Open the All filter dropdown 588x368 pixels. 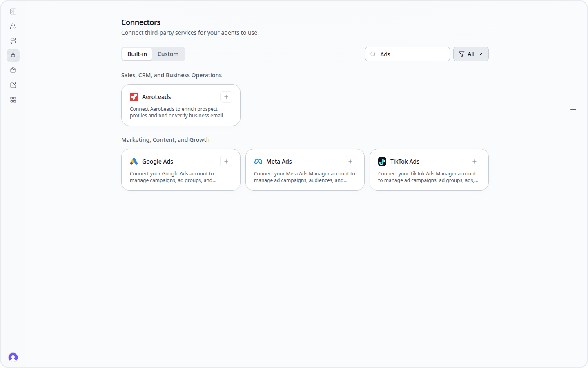point(471,54)
